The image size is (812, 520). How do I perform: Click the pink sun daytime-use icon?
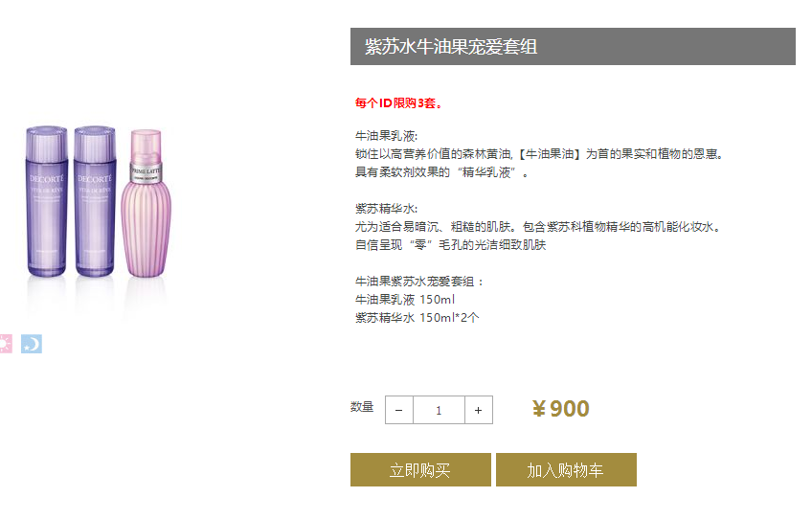[5, 344]
